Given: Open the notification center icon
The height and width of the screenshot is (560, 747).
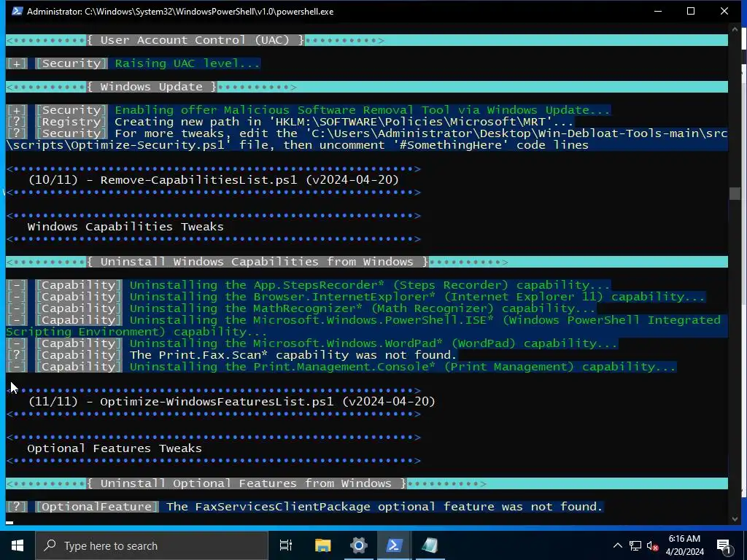Looking at the screenshot, I should (724, 545).
